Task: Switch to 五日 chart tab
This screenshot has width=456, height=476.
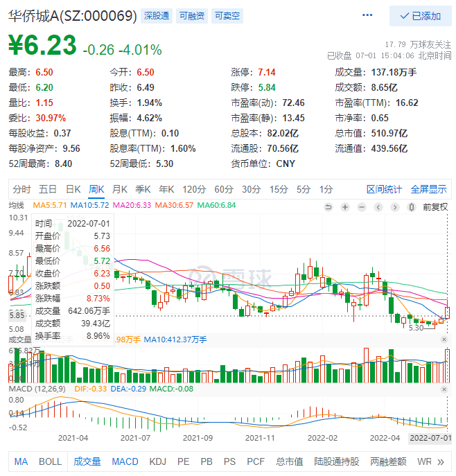Action: click(x=48, y=189)
